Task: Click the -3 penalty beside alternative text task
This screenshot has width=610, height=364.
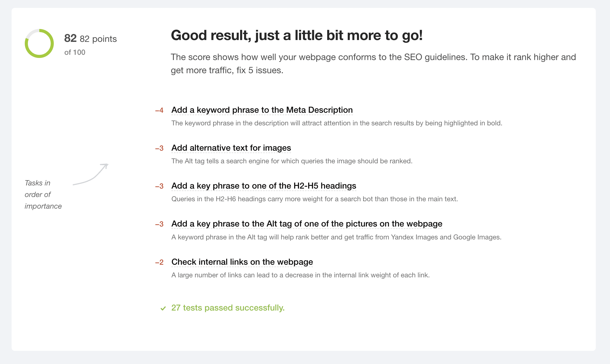Action: click(159, 148)
